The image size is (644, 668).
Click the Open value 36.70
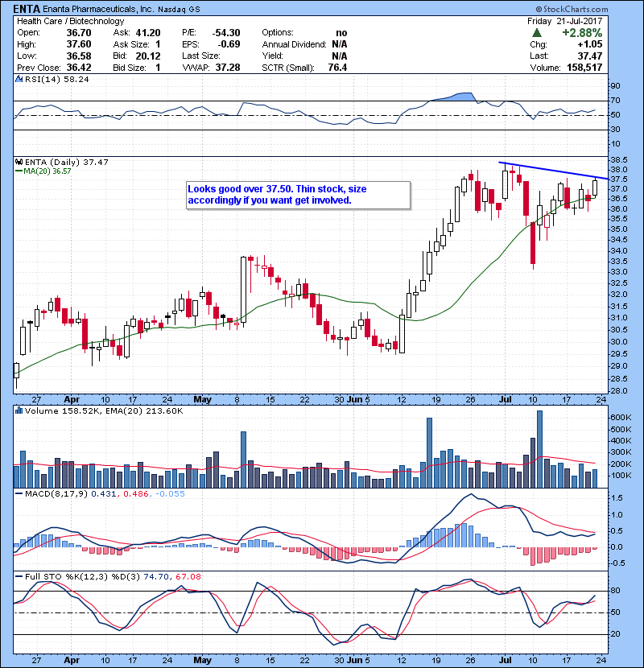[x=79, y=33]
